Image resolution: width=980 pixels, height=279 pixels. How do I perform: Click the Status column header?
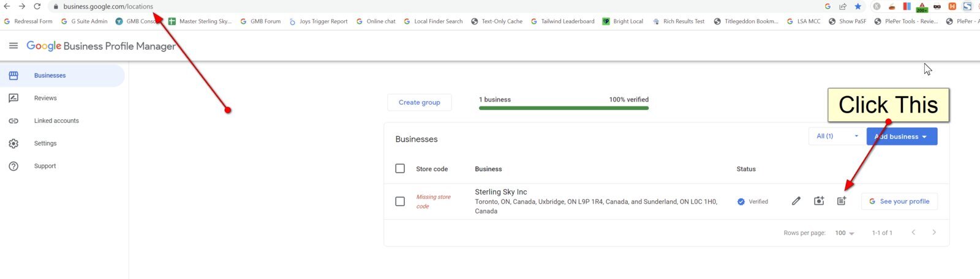pyautogui.click(x=746, y=169)
